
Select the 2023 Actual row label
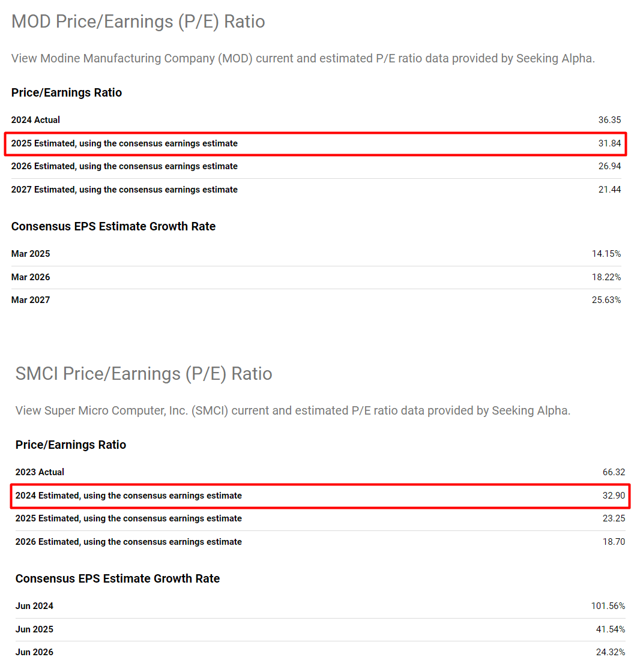point(40,472)
